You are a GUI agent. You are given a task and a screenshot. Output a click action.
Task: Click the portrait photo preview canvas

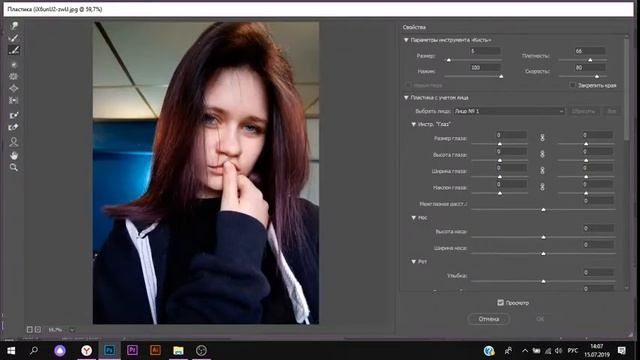tap(206, 173)
